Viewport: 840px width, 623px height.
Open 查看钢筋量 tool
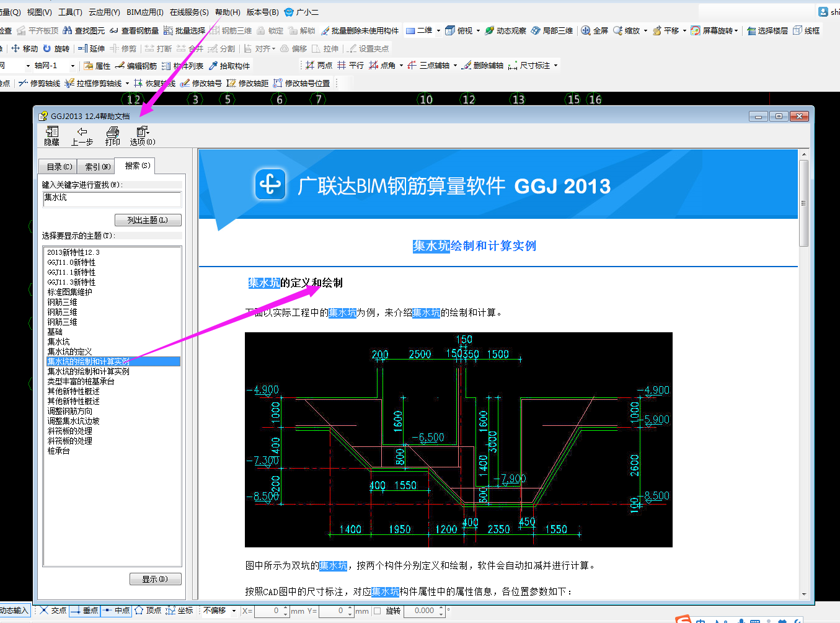click(x=134, y=30)
